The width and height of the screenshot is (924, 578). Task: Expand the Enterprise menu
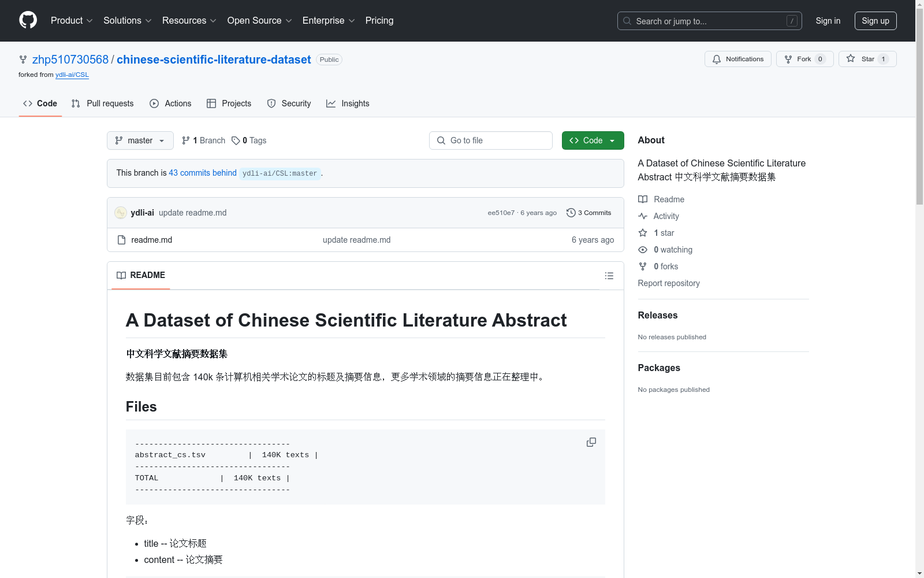(329, 20)
